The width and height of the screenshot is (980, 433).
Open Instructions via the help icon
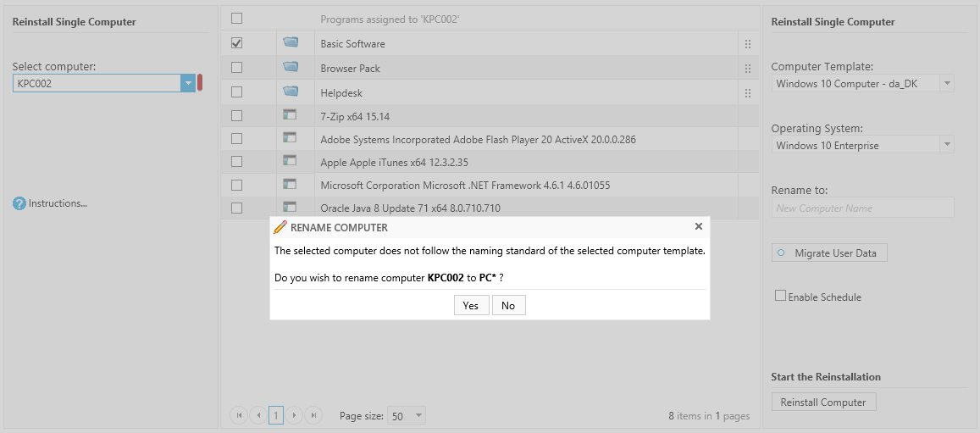point(19,203)
